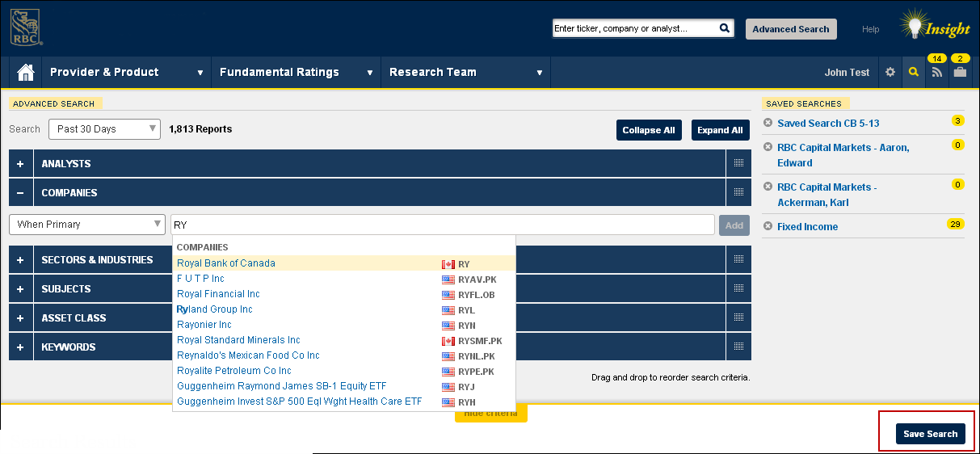The height and width of the screenshot is (454, 980).
Task: Collapse the Companies section
Action: pyautogui.click(x=20, y=192)
